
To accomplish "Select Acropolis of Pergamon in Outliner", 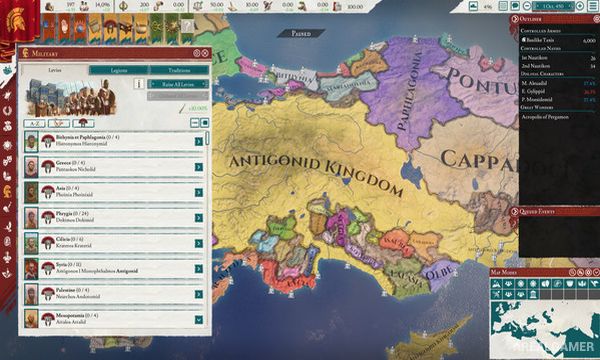I will point(545,117).
